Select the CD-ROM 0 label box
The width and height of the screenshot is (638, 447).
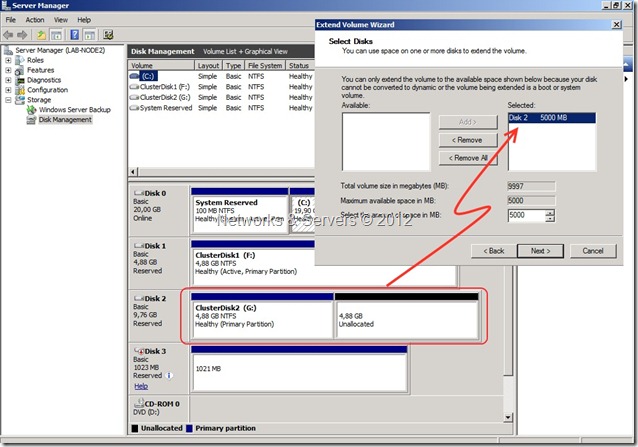159,410
